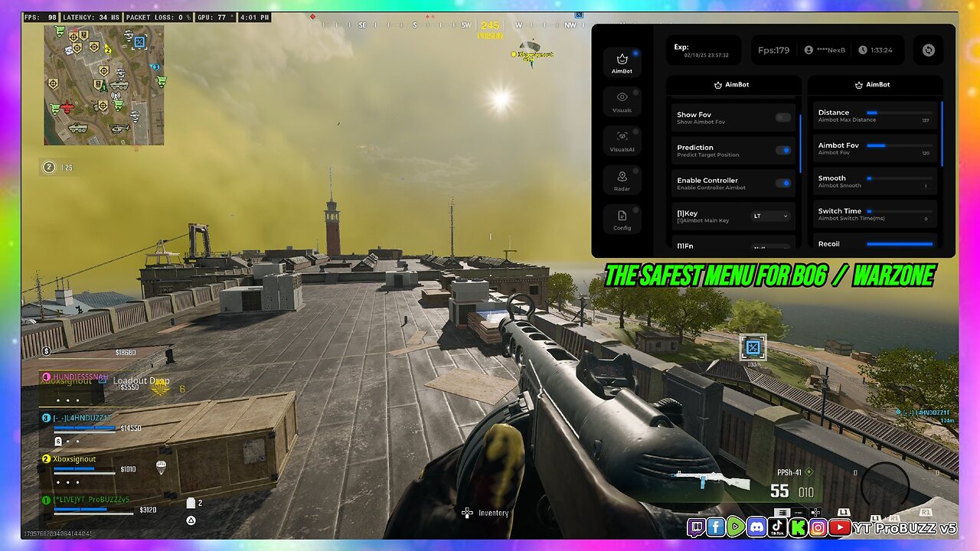
Task: Open the Visuals sidebar tab
Action: point(622,101)
